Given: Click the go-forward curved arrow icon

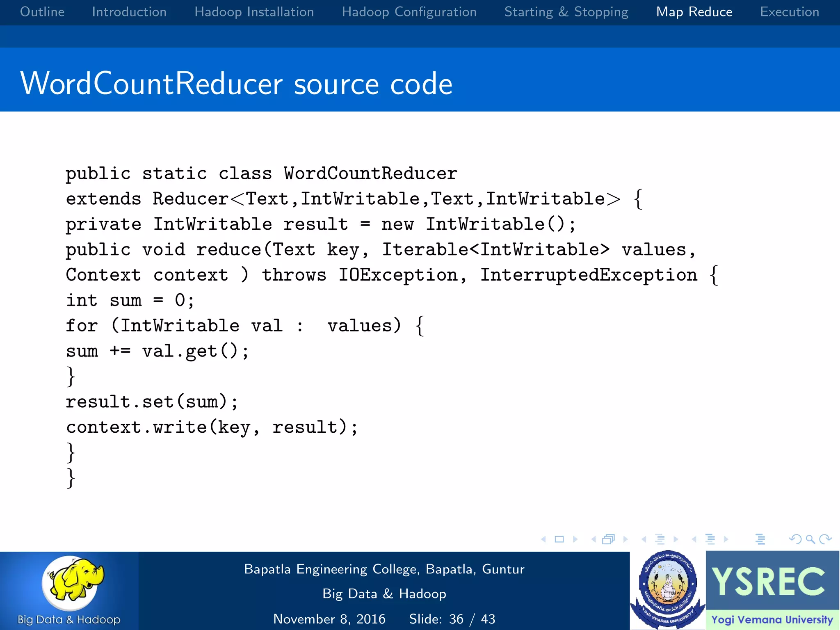Looking at the screenshot, I should [x=825, y=539].
